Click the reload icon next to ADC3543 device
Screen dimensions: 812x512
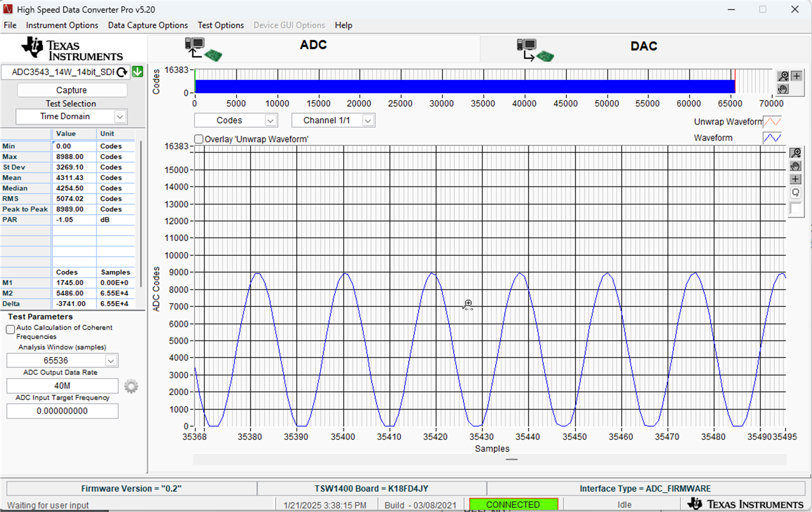click(122, 72)
